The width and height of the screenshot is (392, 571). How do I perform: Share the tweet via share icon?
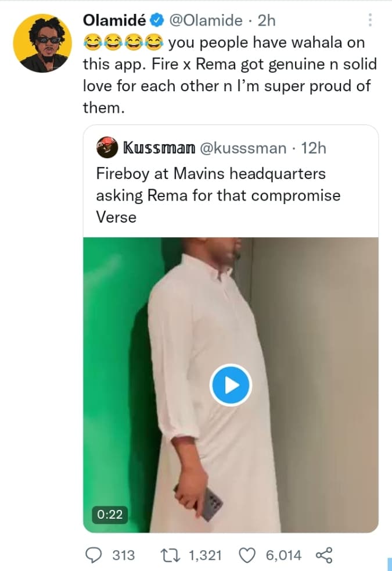pos(323,555)
